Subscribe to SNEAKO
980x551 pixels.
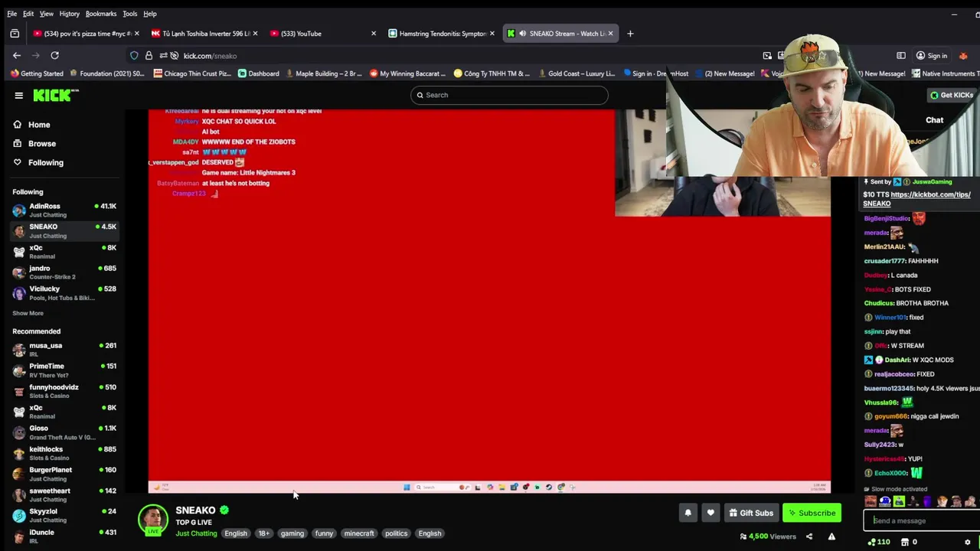coord(812,513)
